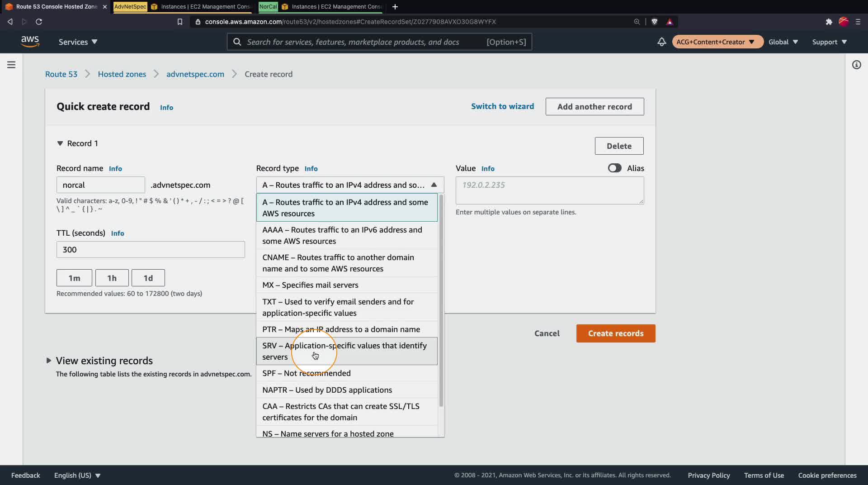
Task: Open the Services dropdown menu
Action: click(x=78, y=42)
